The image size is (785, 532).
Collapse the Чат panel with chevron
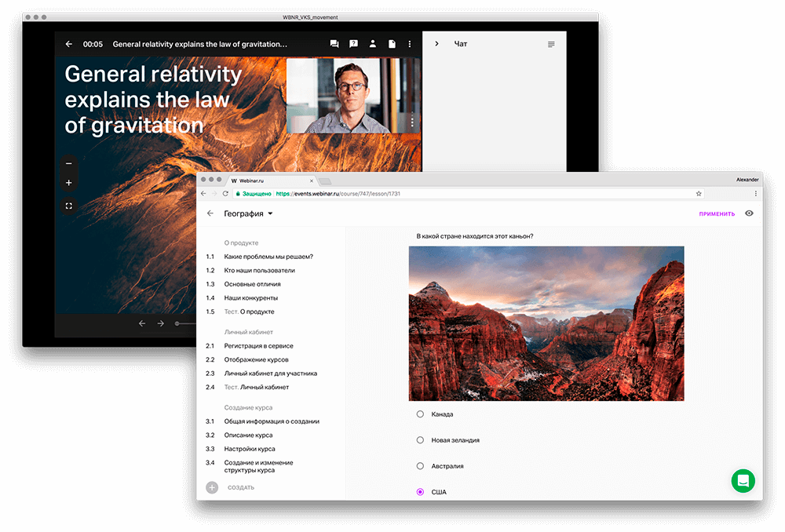click(x=436, y=44)
